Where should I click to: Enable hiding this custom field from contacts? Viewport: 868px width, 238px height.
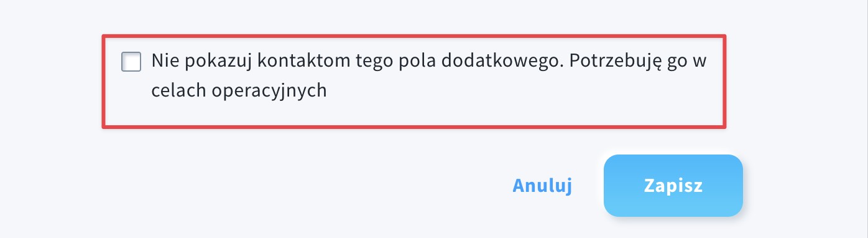(x=131, y=62)
